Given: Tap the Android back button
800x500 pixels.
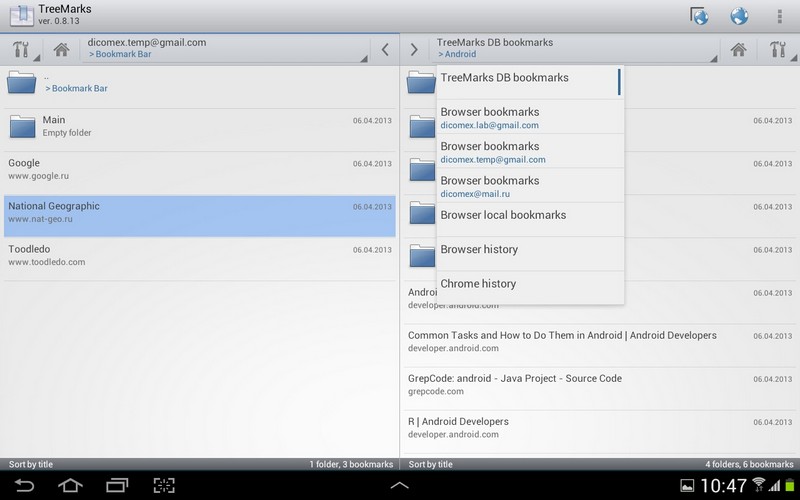Looking at the screenshot, I should click(24, 485).
